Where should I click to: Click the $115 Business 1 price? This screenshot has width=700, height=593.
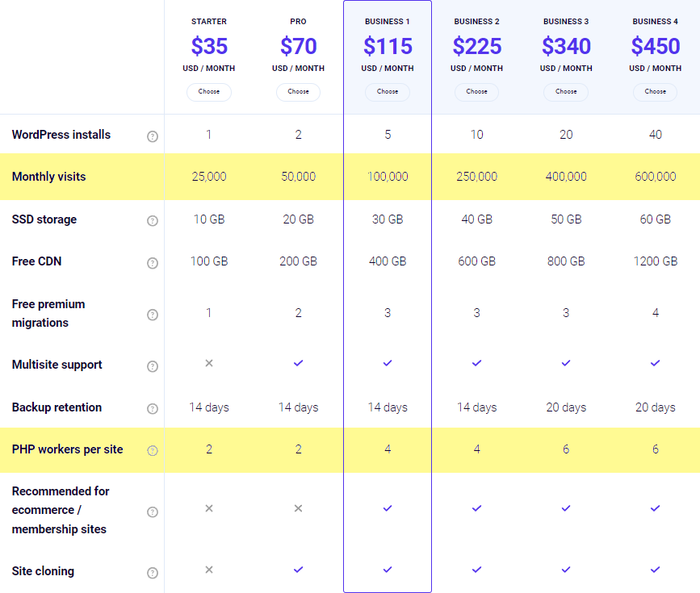(388, 46)
